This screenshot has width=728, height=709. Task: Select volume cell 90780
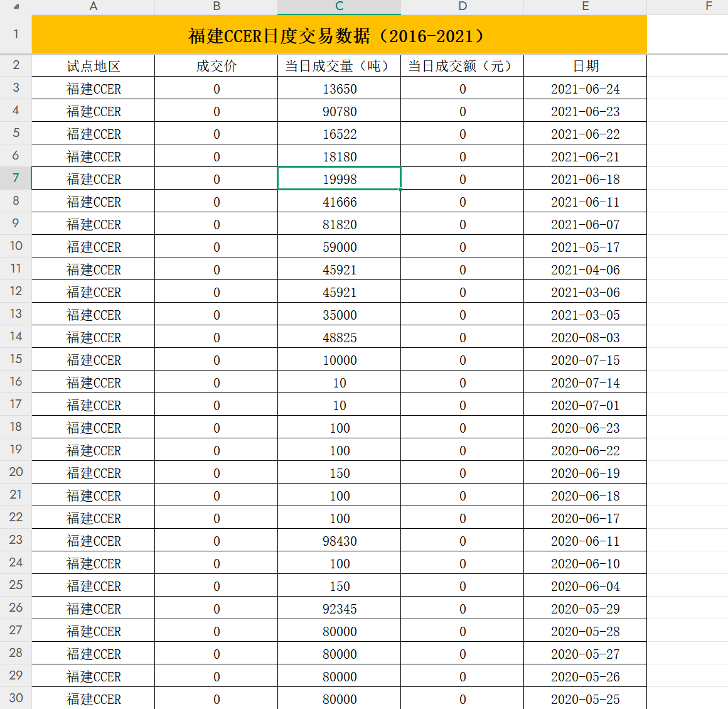pyautogui.click(x=339, y=111)
